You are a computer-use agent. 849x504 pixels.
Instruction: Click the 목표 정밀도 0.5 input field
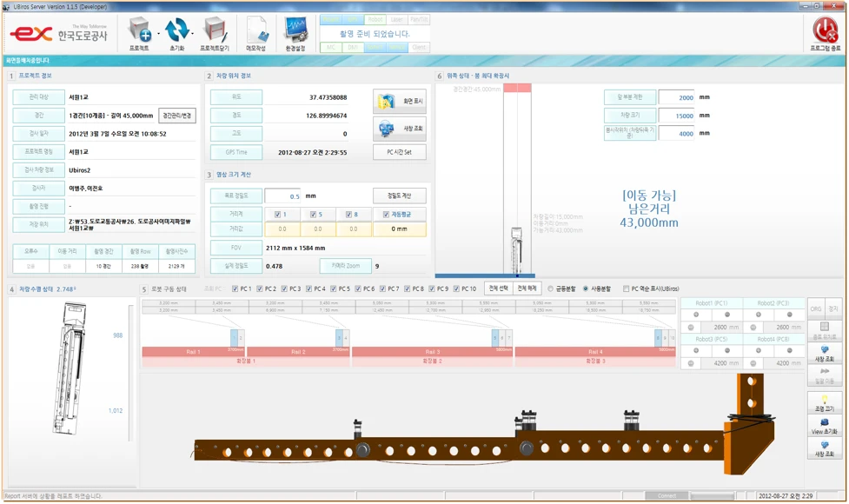[x=283, y=196]
